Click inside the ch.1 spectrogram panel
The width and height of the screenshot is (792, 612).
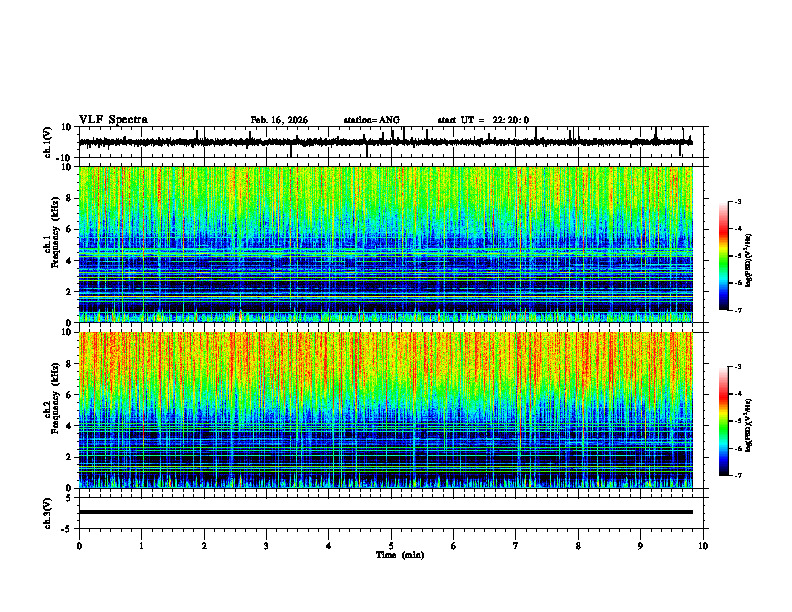click(x=385, y=244)
